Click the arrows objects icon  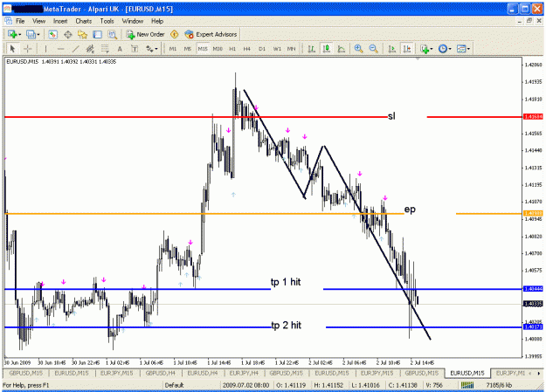pyautogui.click(x=149, y=49)
